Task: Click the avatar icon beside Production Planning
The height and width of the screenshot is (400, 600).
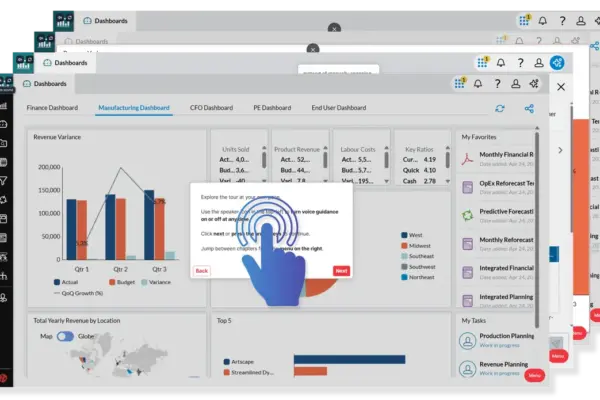Action: 467,340
